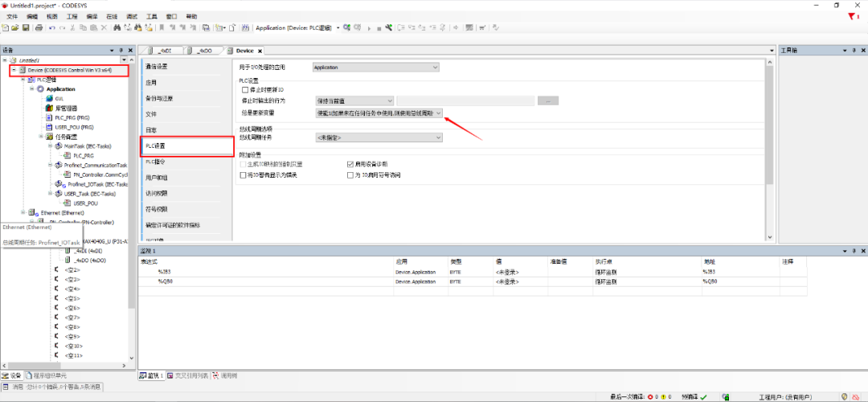
Task: Click the Paste toolbar icon
Action: [x=93, y=27]
